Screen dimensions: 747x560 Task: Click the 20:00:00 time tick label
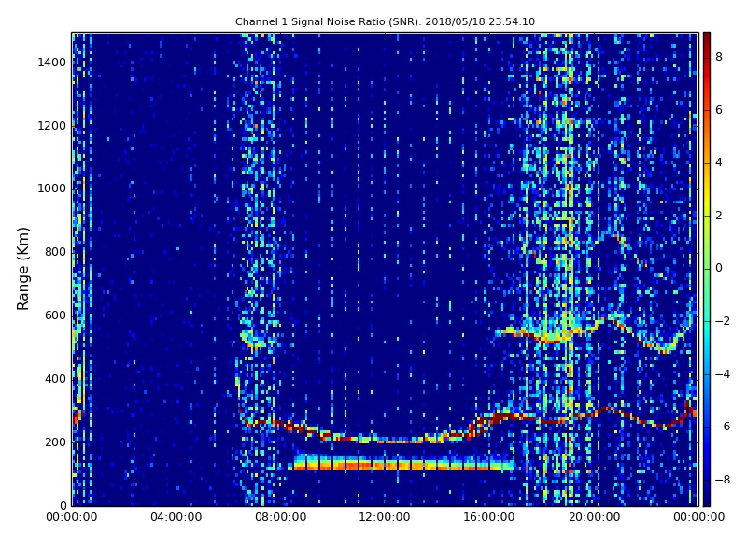click(594, 517)
